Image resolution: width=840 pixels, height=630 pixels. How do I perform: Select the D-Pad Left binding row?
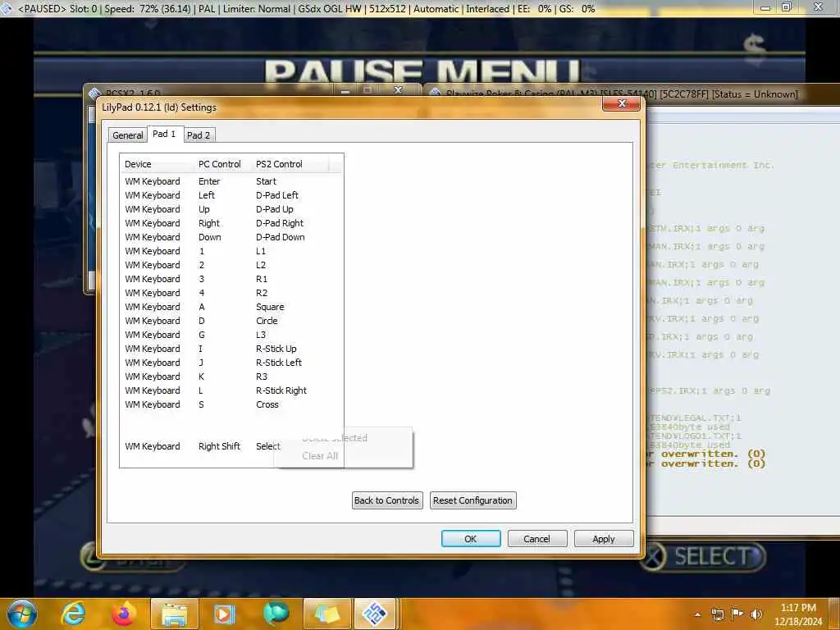coord(231,195)
